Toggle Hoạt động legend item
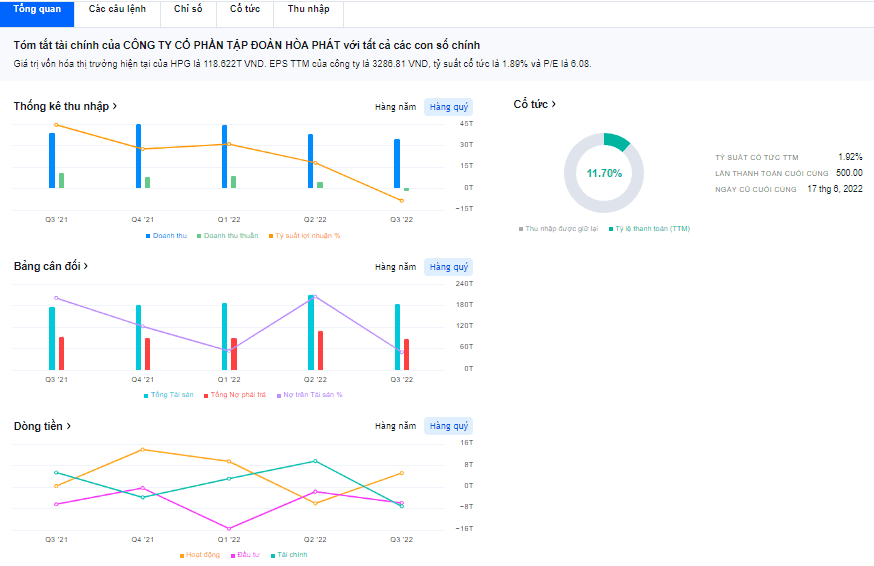 coord(200,555)
